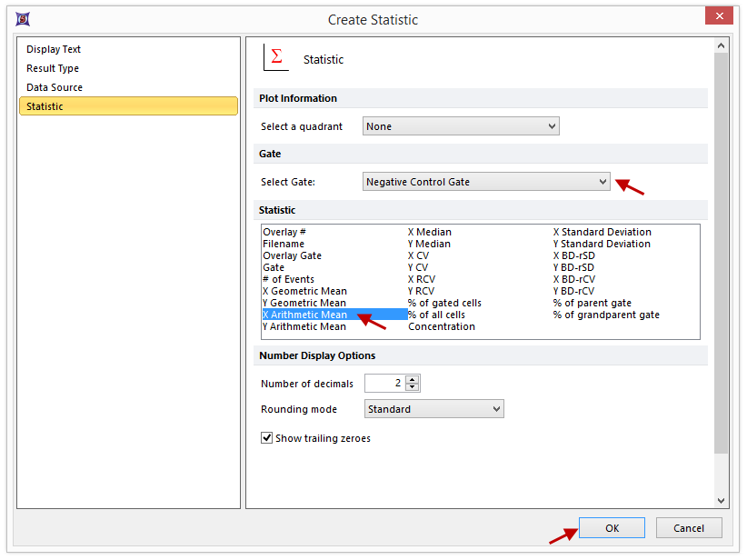
Task: Click the Number of decimals input field
Action: pyautogui.click(x=384, y=384)
